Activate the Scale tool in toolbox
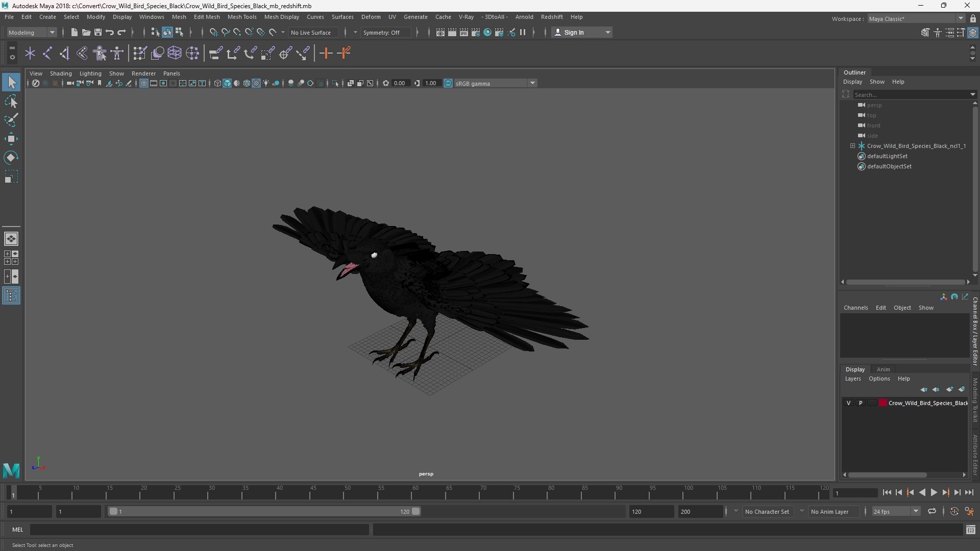 (11, 177)
